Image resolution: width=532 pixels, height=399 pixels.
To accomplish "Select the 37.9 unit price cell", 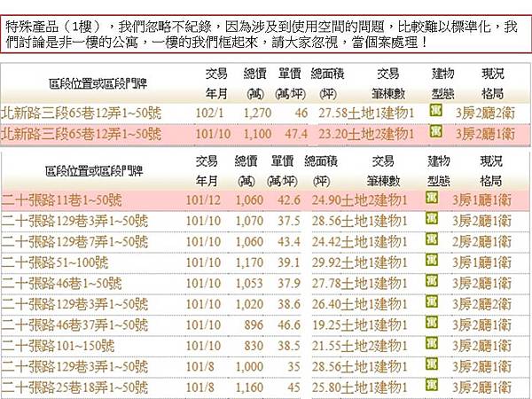I will 289,284.
